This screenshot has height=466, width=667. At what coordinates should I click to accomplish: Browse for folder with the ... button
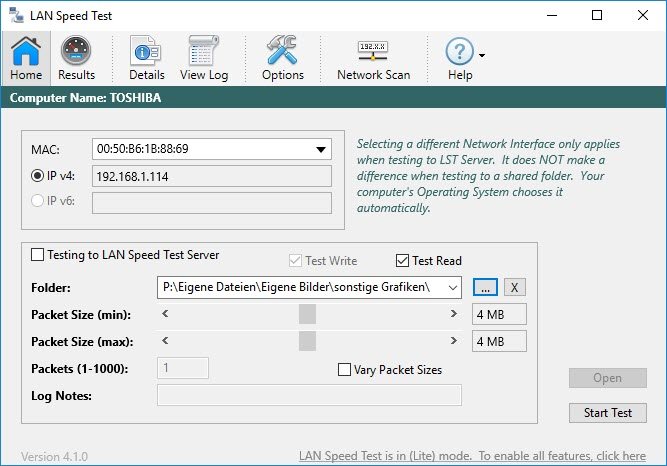coord(485,287)
